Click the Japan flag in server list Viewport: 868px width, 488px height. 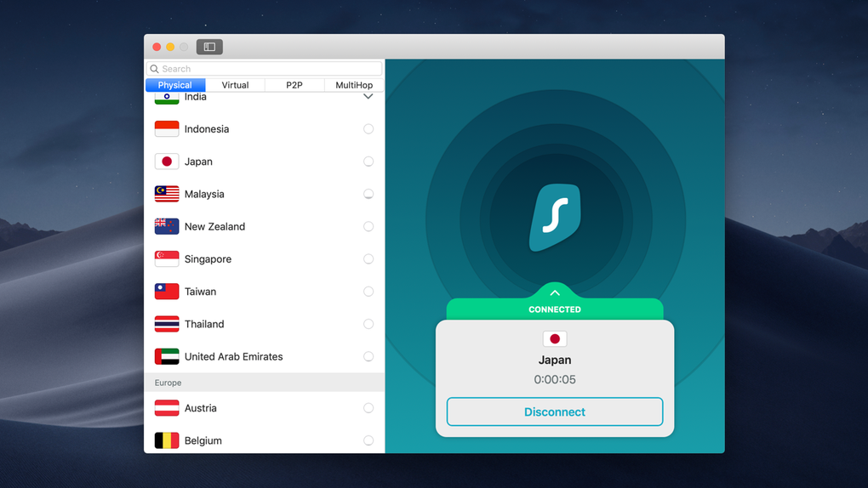tap(167, 162)
